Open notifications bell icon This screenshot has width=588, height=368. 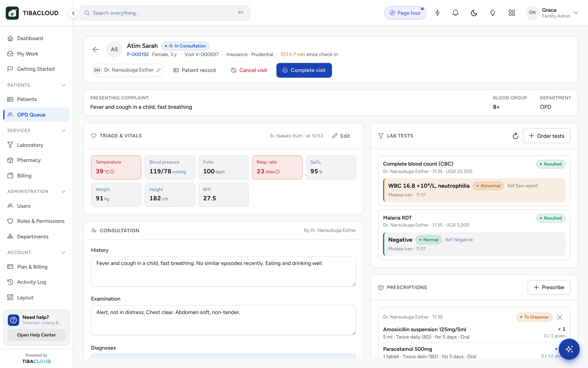pos(455,13)
